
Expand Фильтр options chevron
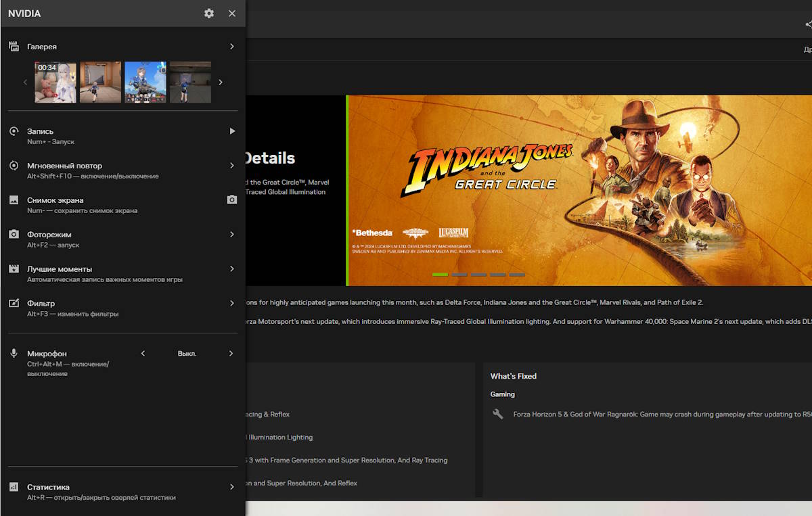(x=232, y=304)
